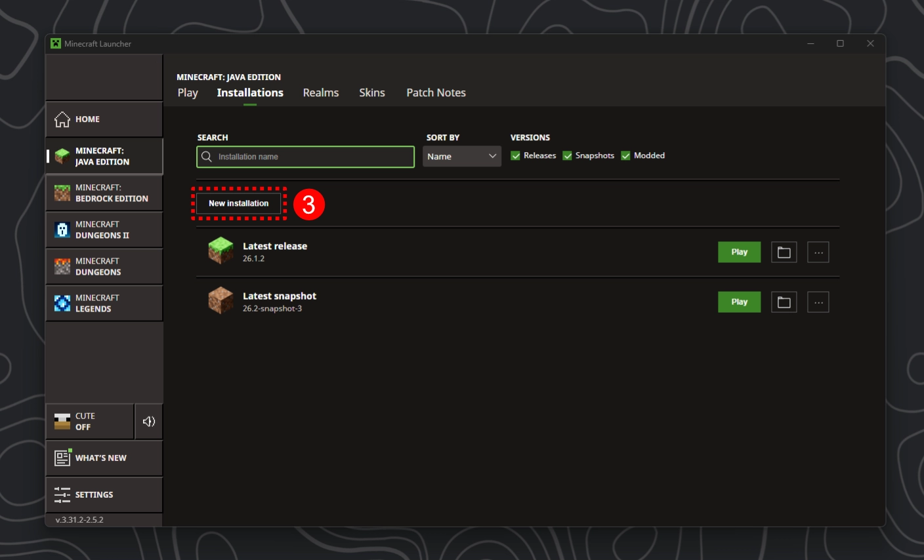Uncheck the Snapshots version filter
Screen dimensions: 924x560
point(568,155)
